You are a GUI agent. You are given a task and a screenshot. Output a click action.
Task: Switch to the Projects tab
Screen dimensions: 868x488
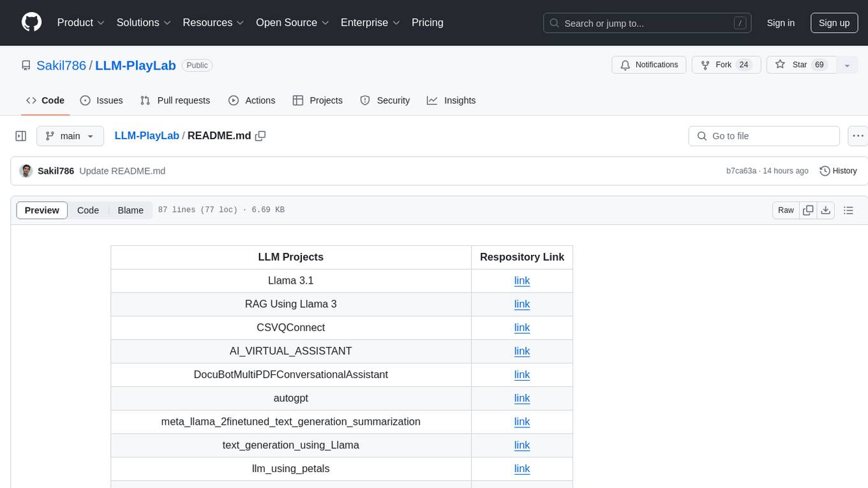coord(318,100)
